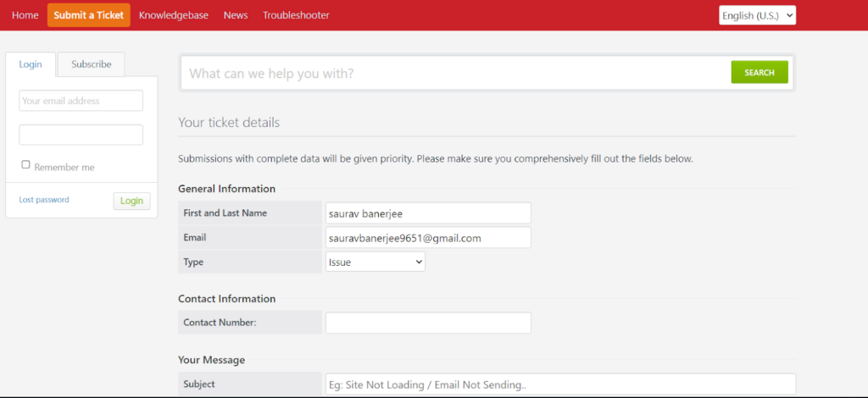Click the Lost password link
The image size is (868, 398).
point(44,200)
